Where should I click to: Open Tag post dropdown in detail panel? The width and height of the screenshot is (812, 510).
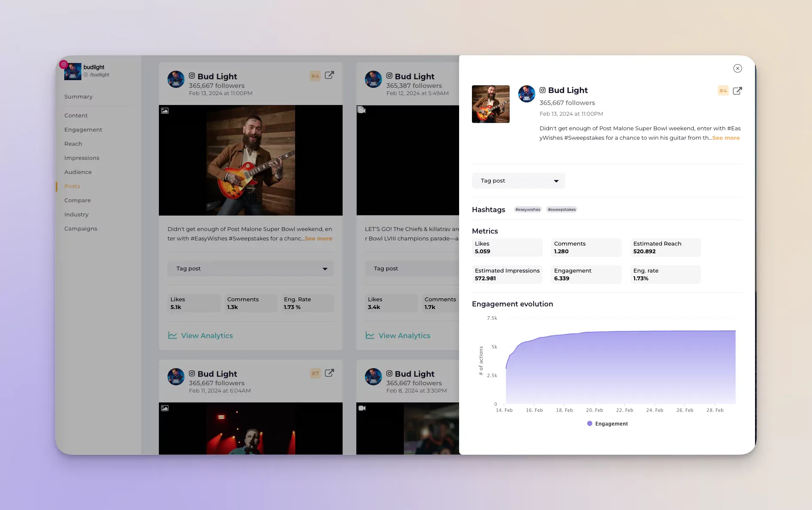point(519,181)
